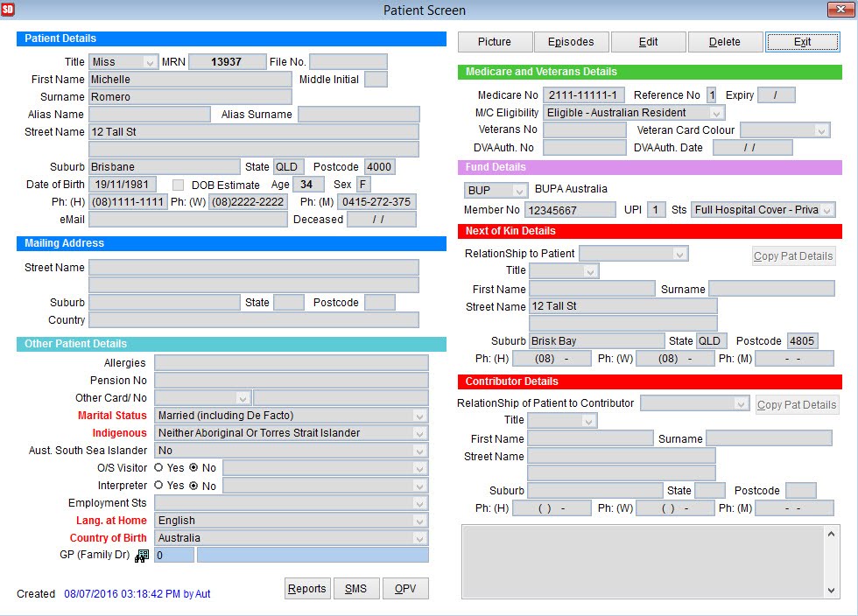Open the Employment Sts dropdown

click(x=419, y=503)
